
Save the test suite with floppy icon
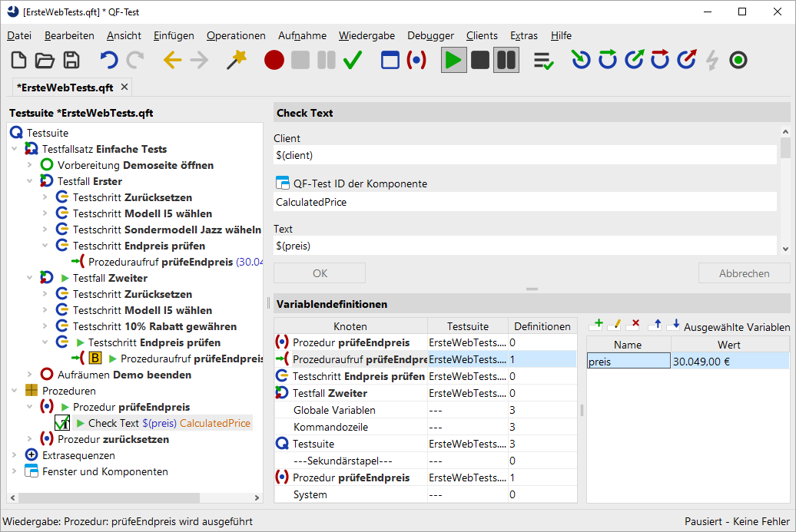coord(71,60)
